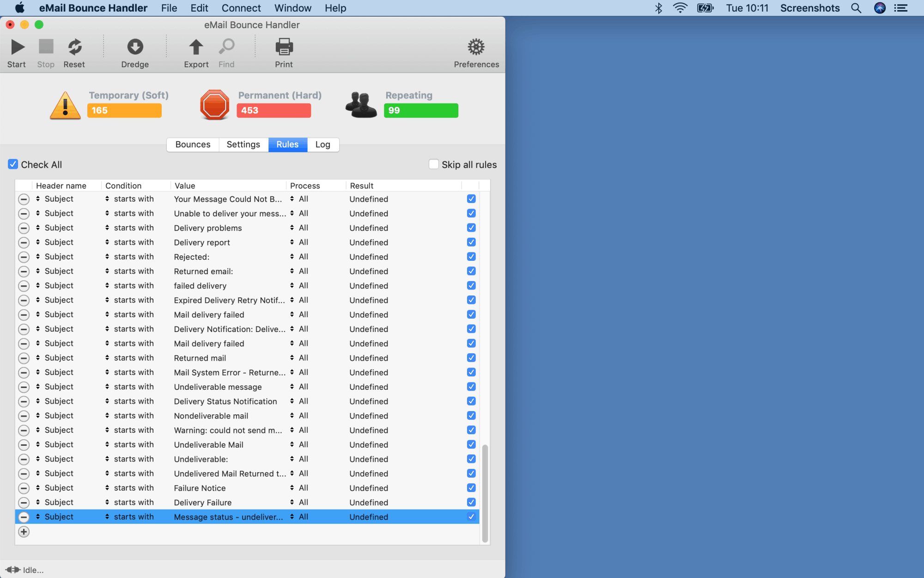Screen dimensions: 924x578
Task: Click the Permanent (Hard) red count bar
Action: pyautogui.click(x=274, y=111)
